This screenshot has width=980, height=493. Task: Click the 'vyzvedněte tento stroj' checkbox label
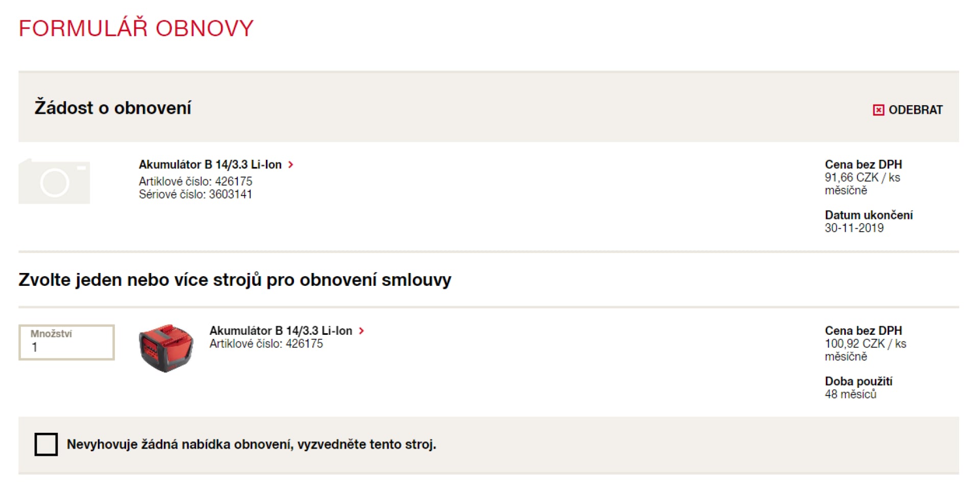251,445
